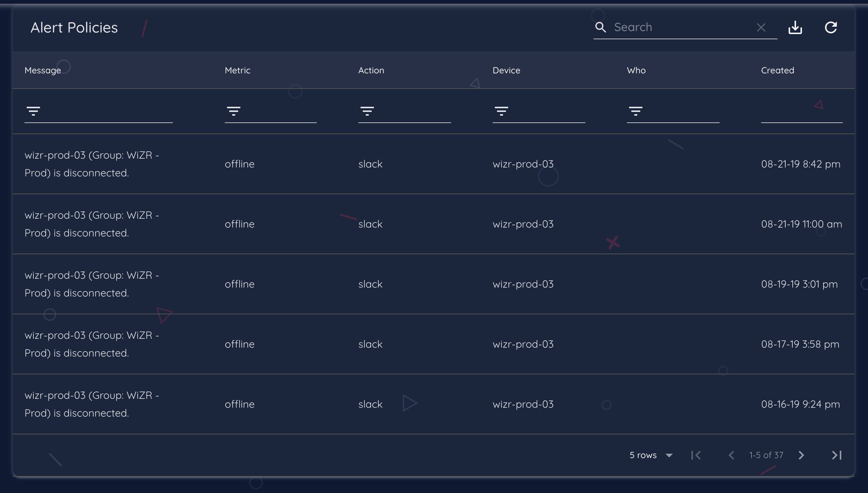Sort by the Message column header
The image size is (868, 493).
[x=43, y=70]
